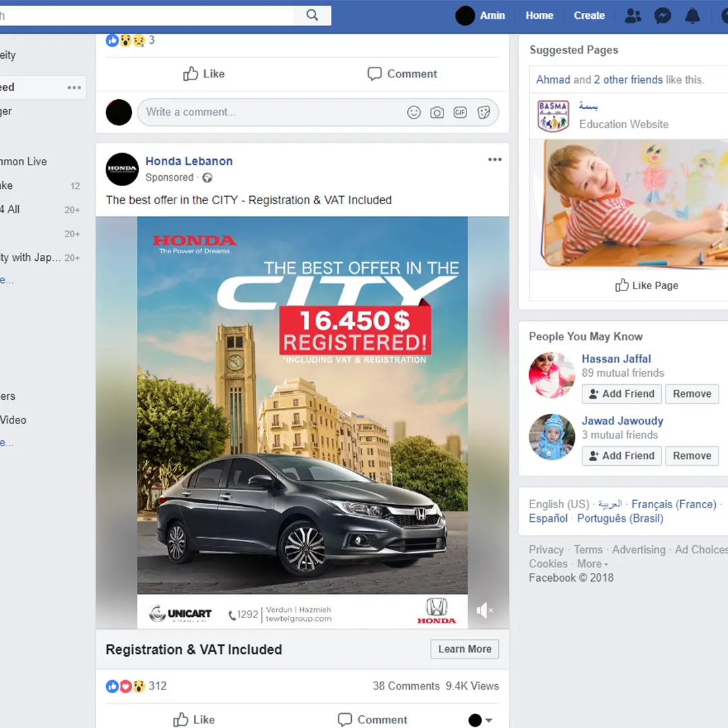The height and width of the screenshot is (728, 728).
Task: Click the Write a comment field
Action: click(270, 113)
